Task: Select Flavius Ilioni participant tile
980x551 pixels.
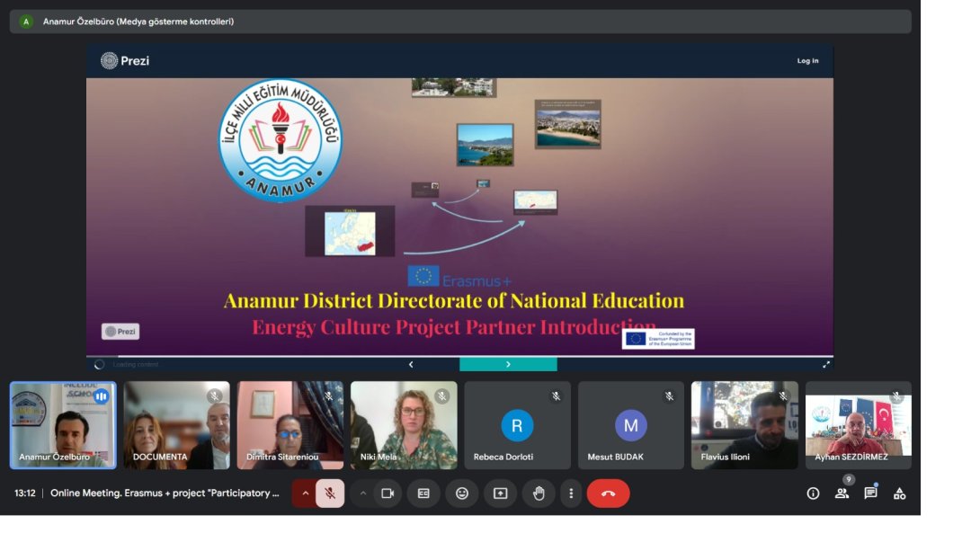Action: point(745,425)
